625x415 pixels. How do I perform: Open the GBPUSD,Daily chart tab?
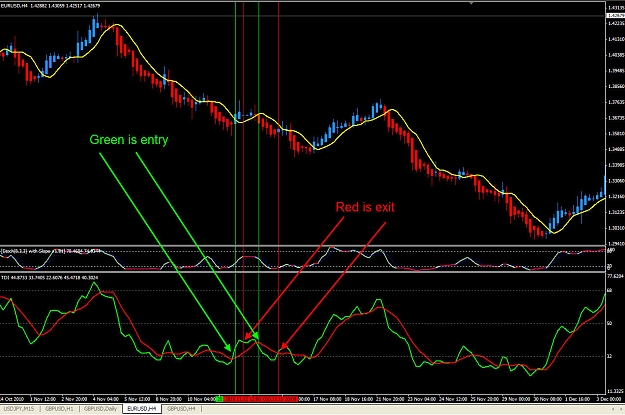click(100, 409)
